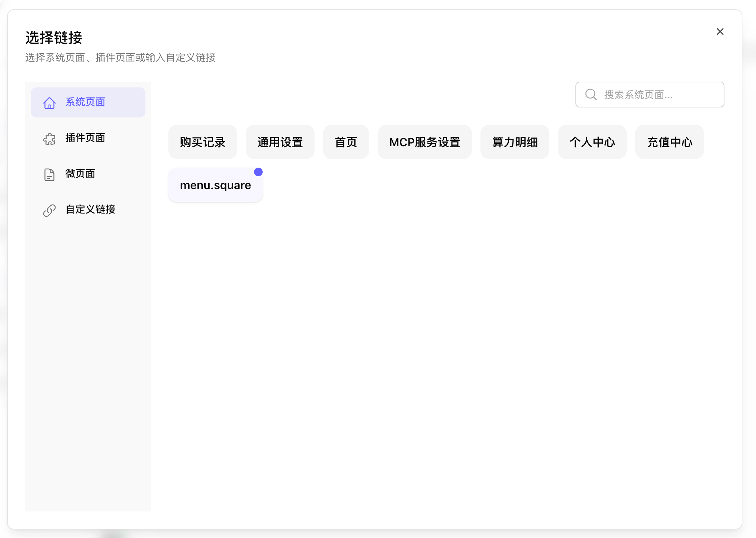Click the document icon next to 微页面
Screen dimensions: 756x538
(x=49, y=175)
